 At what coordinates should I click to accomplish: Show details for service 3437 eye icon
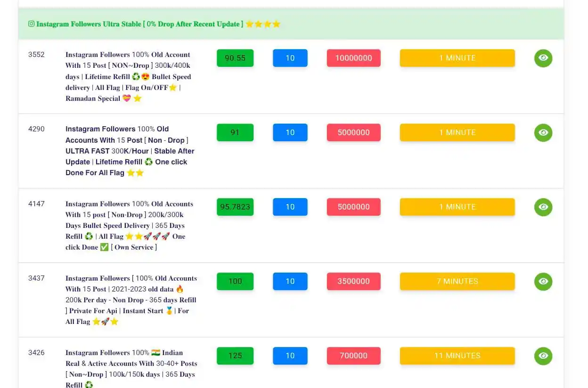coord(543,281)
